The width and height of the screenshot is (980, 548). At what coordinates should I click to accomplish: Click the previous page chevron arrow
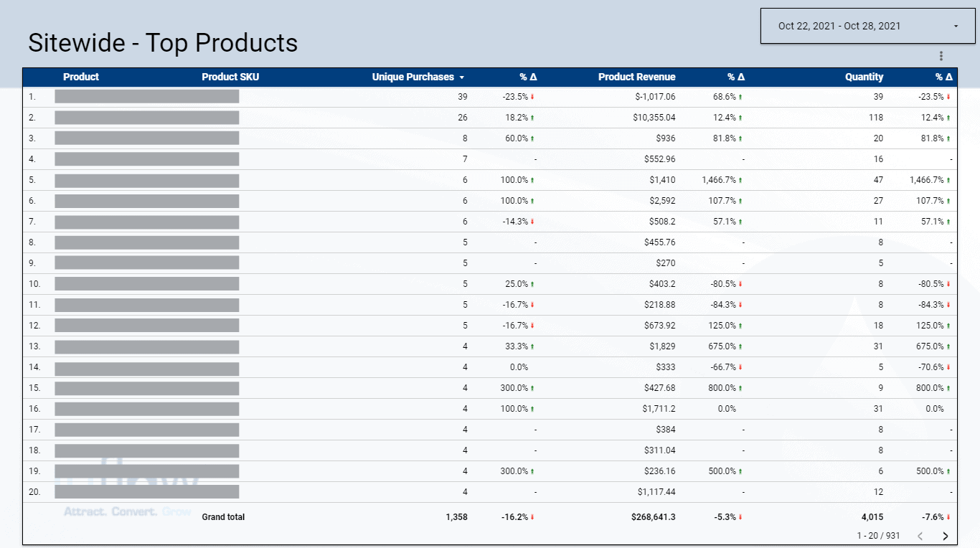click(920, 535)
